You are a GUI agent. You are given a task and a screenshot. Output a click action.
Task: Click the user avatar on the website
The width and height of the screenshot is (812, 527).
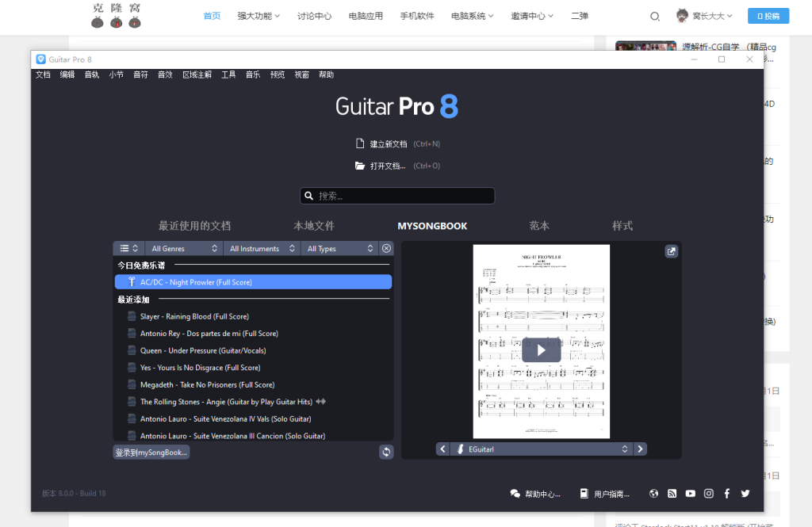point(682,16)
